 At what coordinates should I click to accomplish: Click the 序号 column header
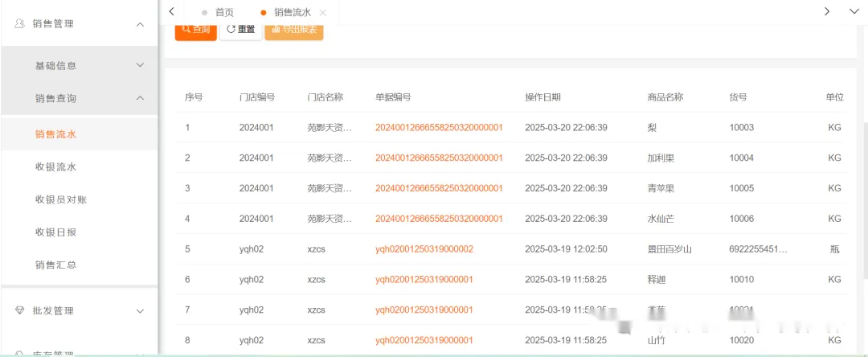pyautogui.click(x=194, y=96)
